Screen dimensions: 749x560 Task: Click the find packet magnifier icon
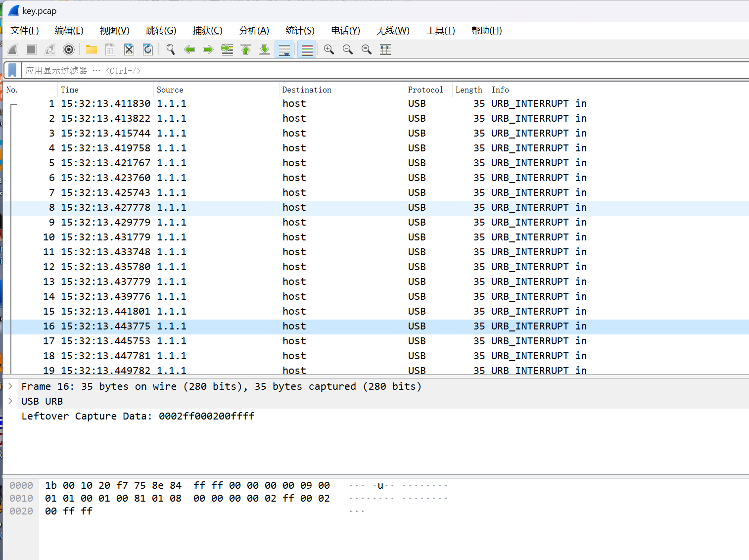click(x=171, y=49)
